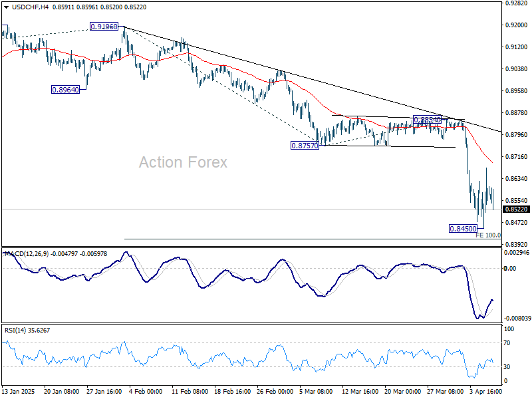The image size is (532, 399).
Task: Select the 0.89640 price label
Action: tap(65, 90)
